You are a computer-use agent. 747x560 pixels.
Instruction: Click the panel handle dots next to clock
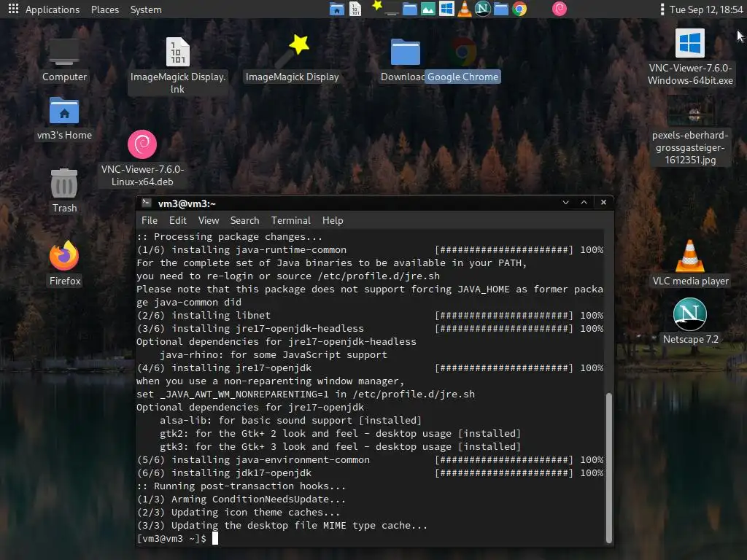[662, 9]
